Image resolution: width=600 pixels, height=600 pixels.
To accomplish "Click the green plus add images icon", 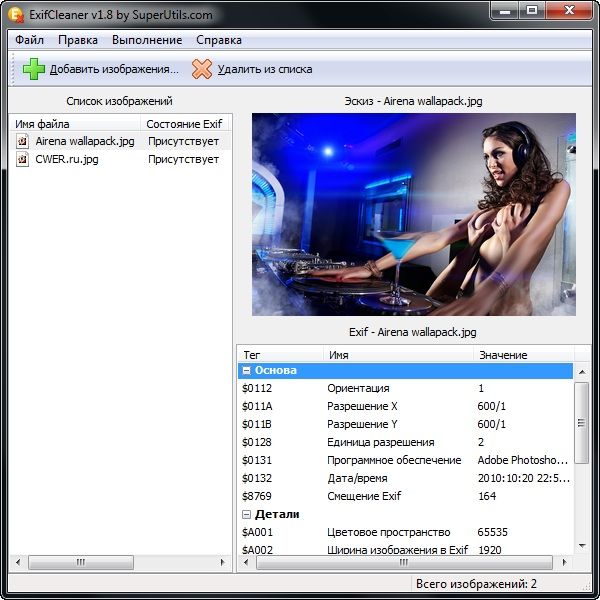I will 34,69.
